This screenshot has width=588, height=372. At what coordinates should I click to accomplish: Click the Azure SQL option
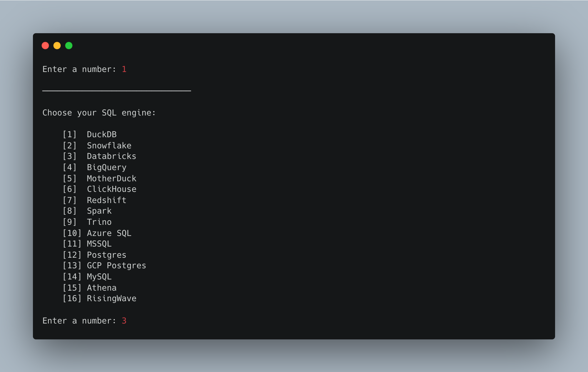coord(109,233)
